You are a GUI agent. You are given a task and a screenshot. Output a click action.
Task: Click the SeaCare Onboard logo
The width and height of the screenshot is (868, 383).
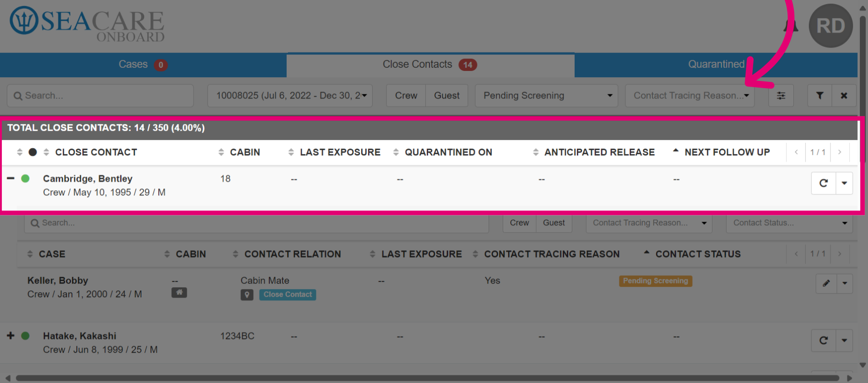(87, 24)
